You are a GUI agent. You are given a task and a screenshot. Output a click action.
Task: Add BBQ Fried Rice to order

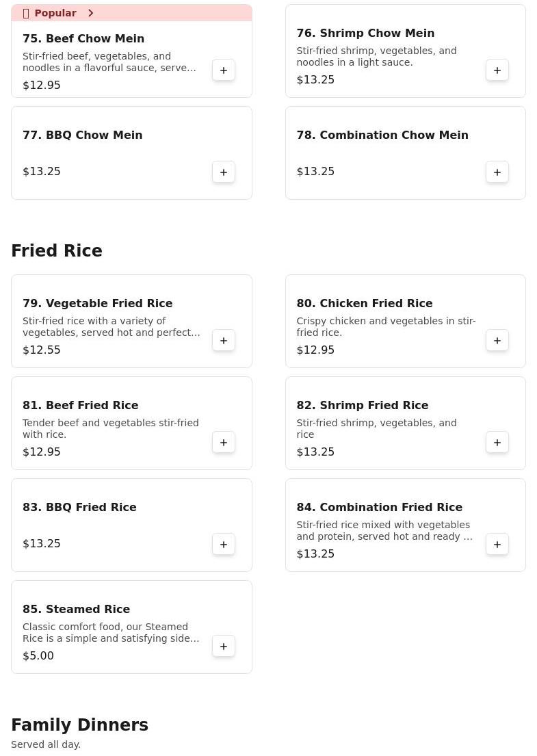[224, 545]
